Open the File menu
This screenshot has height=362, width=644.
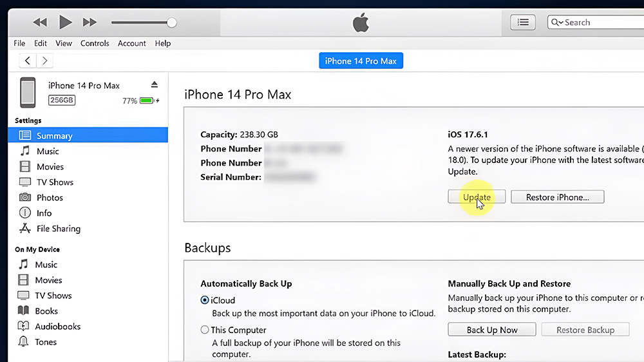tap(19, 43)
